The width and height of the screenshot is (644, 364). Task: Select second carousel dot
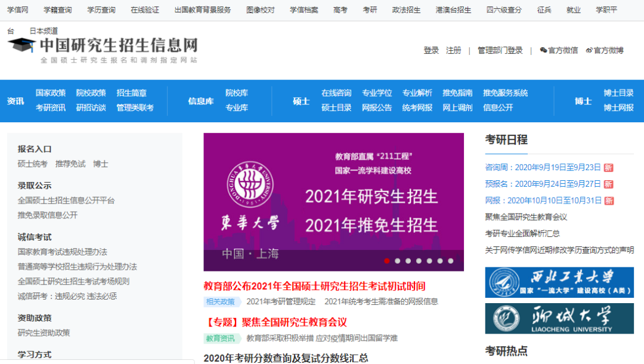click(x=398, y=261)
